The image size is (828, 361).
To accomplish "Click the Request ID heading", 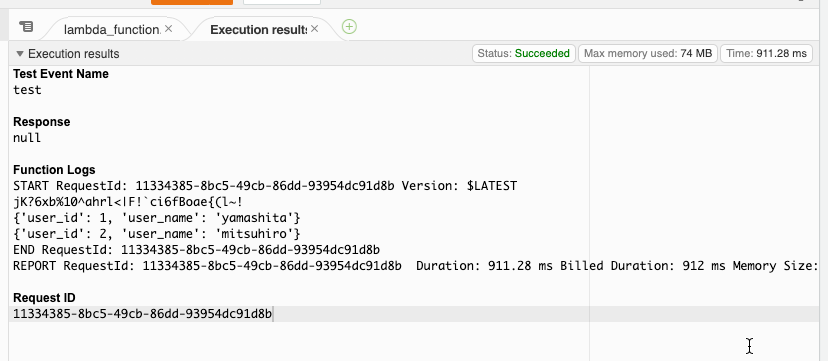I will 44,298.
